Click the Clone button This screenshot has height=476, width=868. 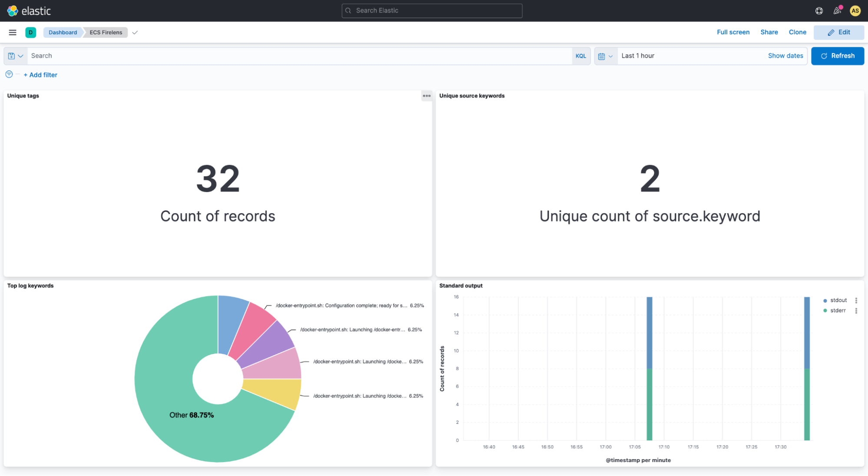pyautogui.click(x=797, y=32)
